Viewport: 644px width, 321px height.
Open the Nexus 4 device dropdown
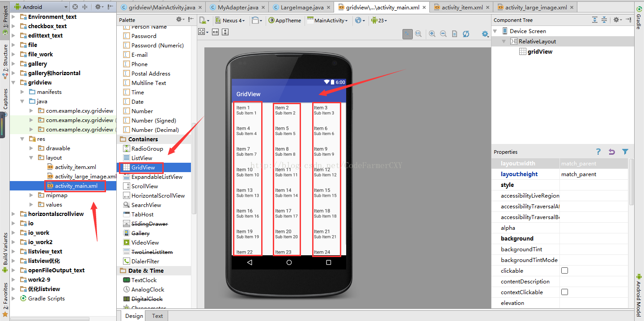(230, 20)
